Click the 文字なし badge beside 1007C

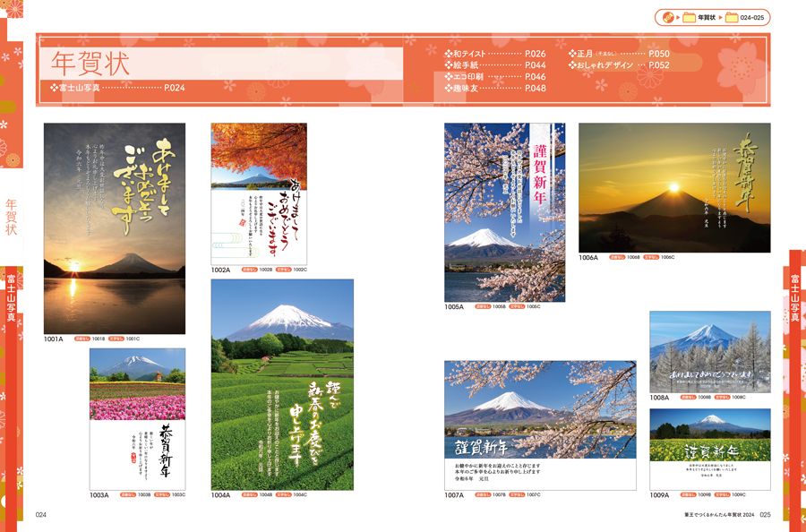[x=517, y=494]
